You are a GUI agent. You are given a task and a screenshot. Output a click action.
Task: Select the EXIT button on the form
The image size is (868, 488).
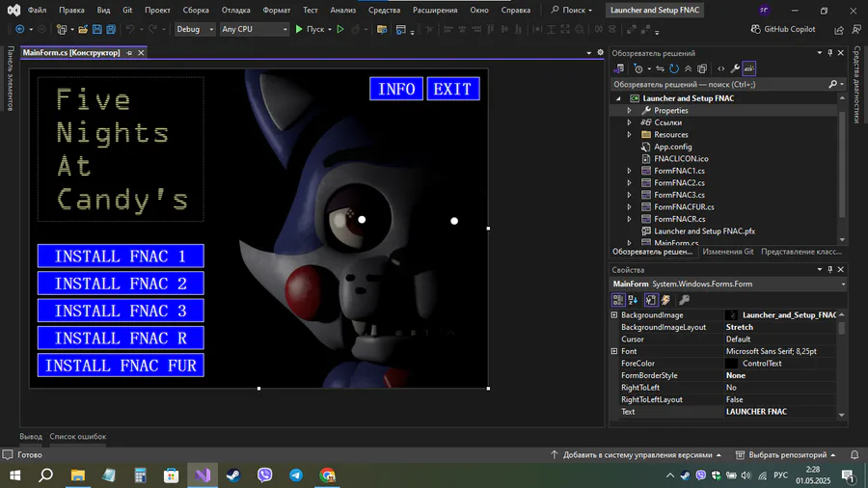453,89
